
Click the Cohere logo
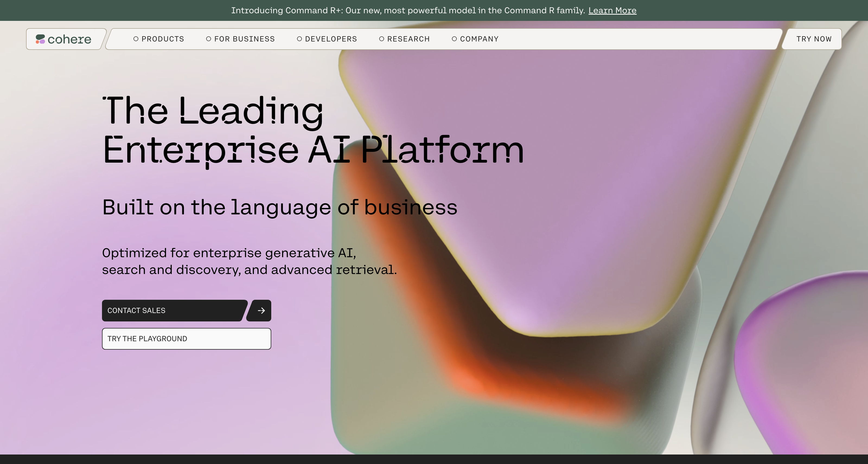pyautogui.click(x=64, y=39)
